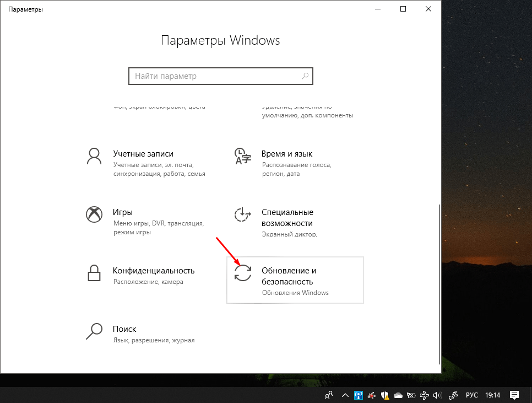Click the search magnifier in Найти параметр box
Viewport: 532px width, 403px height.
[305, 76]
